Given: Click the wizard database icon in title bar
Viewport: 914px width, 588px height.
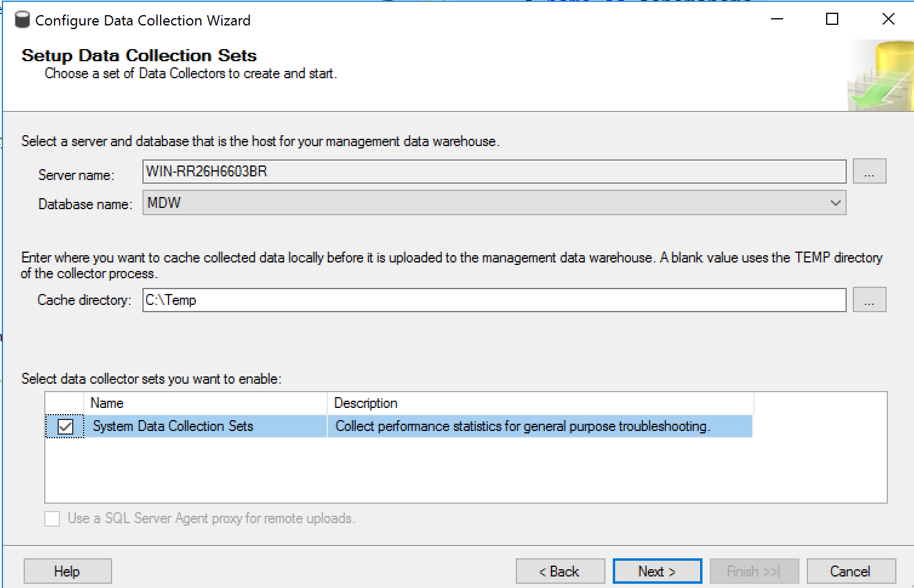Looking at the screenshot, I should pos(22,20).
